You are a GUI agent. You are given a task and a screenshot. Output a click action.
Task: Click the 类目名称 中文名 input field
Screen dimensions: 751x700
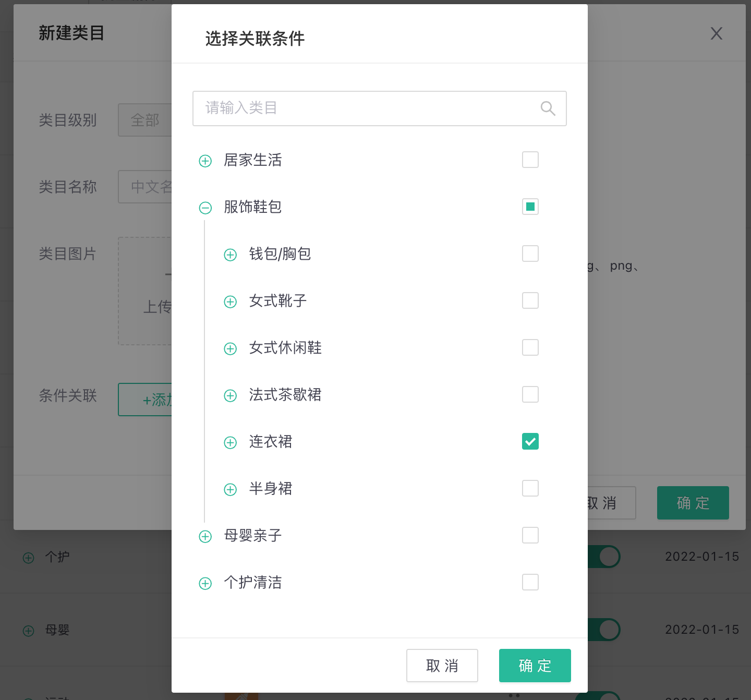click(x=146, y=187)
